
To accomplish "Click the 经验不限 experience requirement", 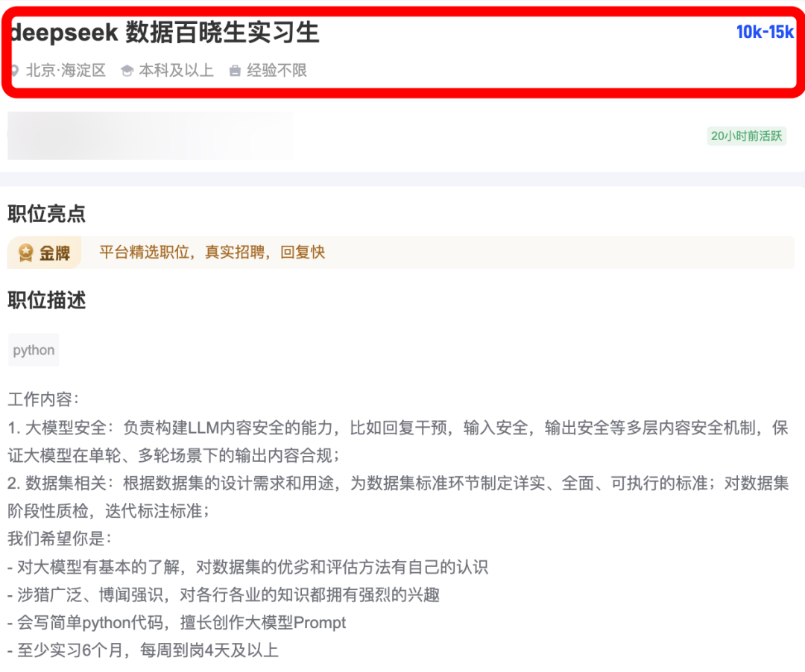I will click(x=277, y=70).
